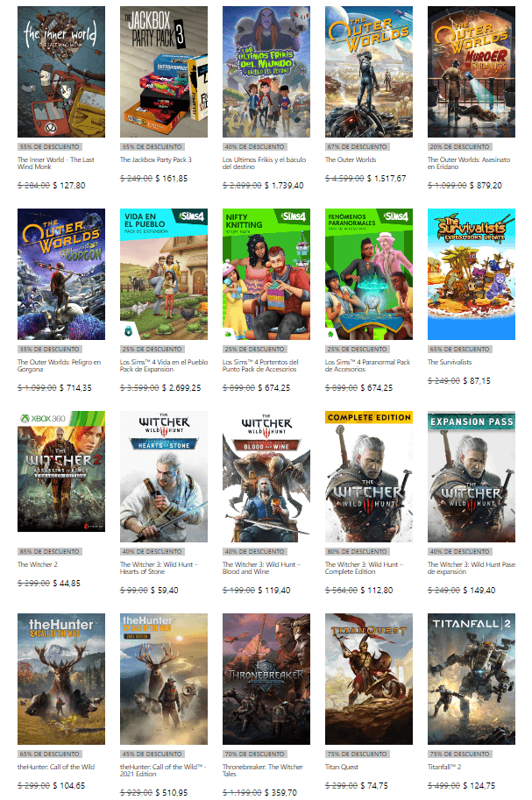Viewport: 532px width, 800px height.
Task: Click Witcher 3 Hearts of Stone cover
Action: coord(164,477)
